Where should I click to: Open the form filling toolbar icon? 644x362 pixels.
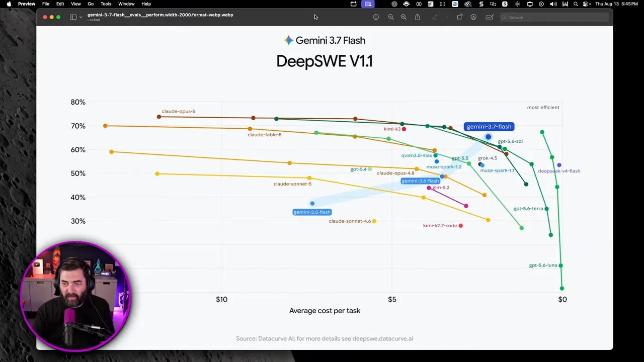[489, 17]
